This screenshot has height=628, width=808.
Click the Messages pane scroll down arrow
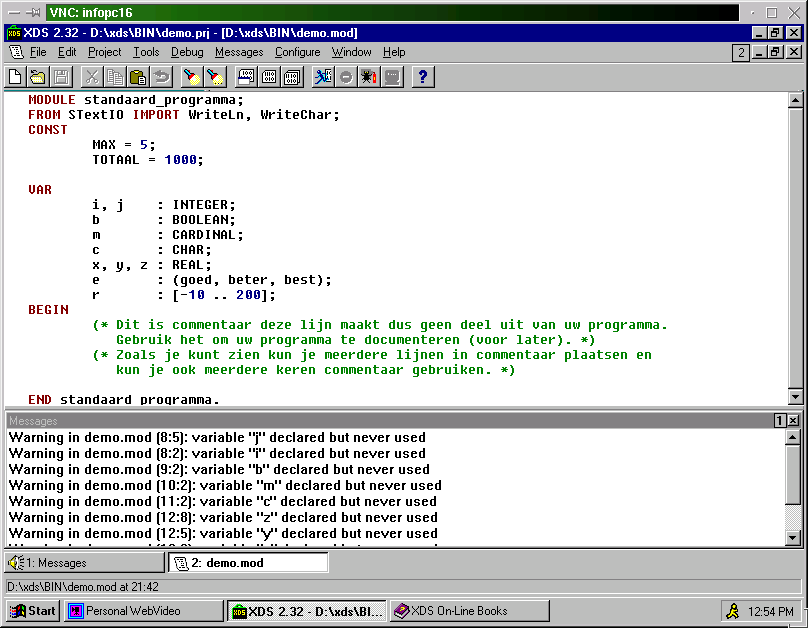pos(793,538)
